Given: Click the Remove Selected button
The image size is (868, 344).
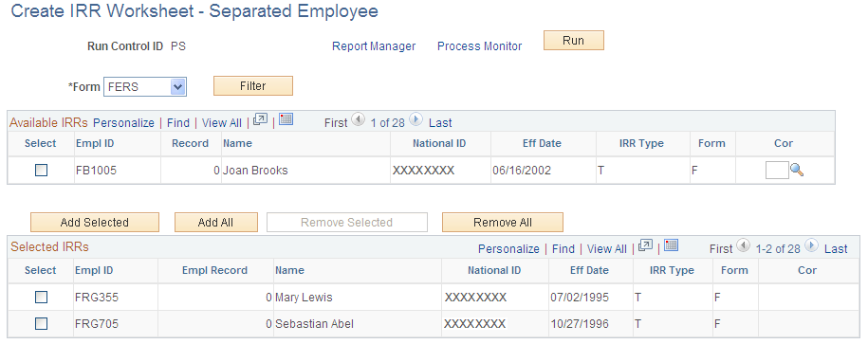Looking at the screenshot, I should [347, 223].
